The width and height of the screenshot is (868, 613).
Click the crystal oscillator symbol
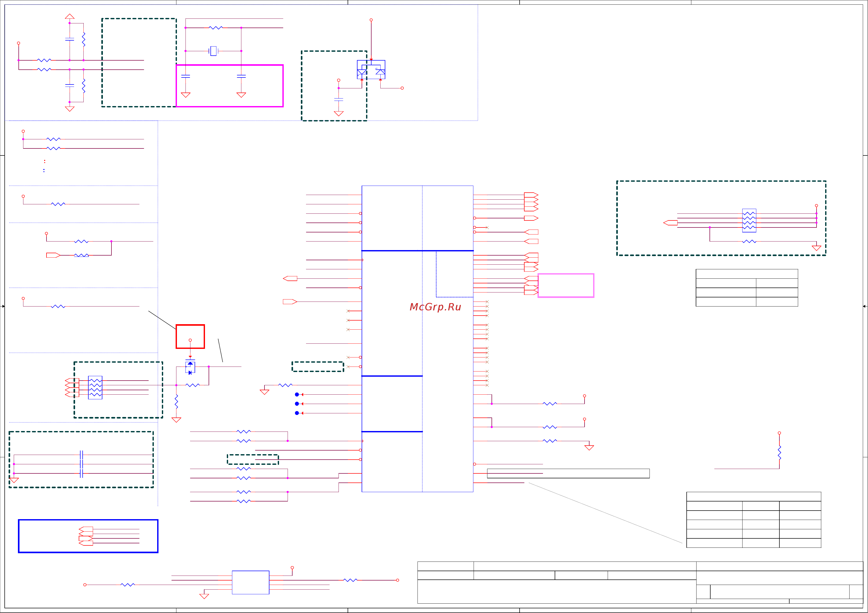[x=214, y=51]
